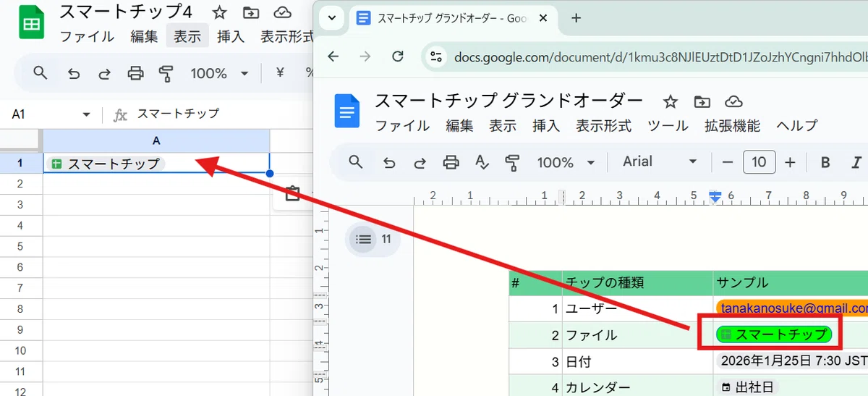Run spelling and grammar check in Docs

[x=482, y=162]
